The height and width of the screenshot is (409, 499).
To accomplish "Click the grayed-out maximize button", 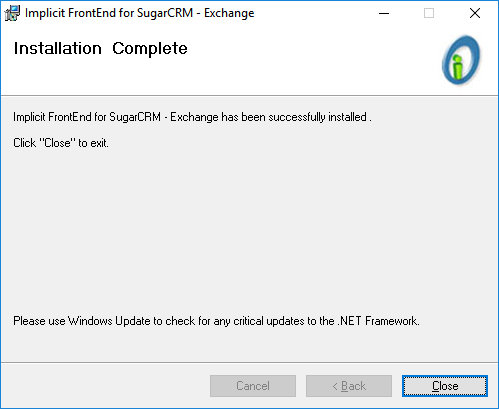I will tap(429, 13).
